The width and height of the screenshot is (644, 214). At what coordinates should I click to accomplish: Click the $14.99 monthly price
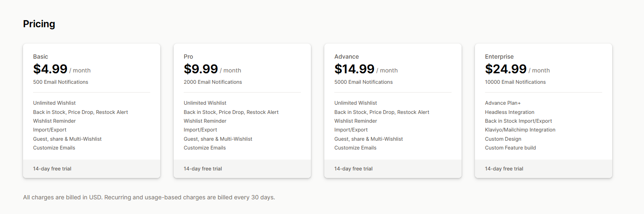click(354, 69)
